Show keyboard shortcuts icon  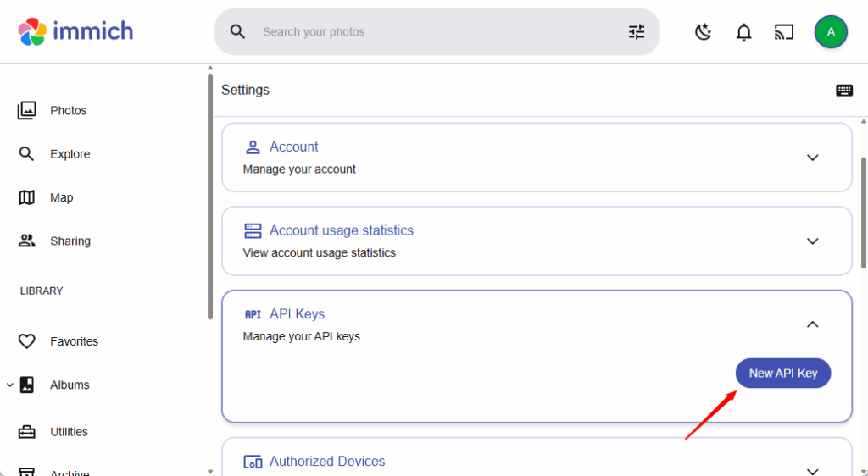pyautogui.click(x=844, y=91)
